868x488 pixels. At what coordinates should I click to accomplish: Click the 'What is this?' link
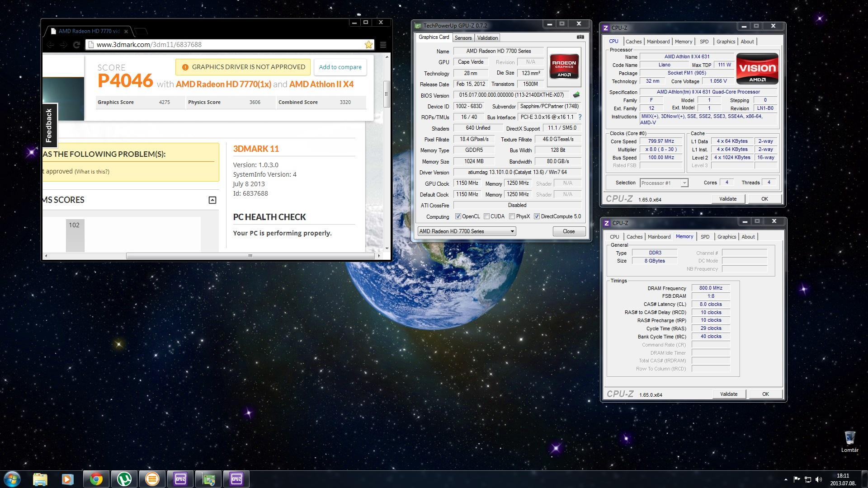click(92, 172)
